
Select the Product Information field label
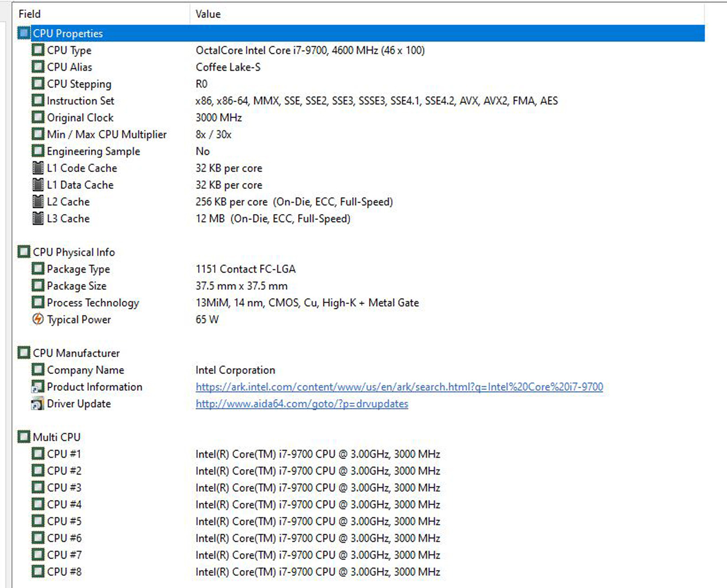click(x=94, y=387)
